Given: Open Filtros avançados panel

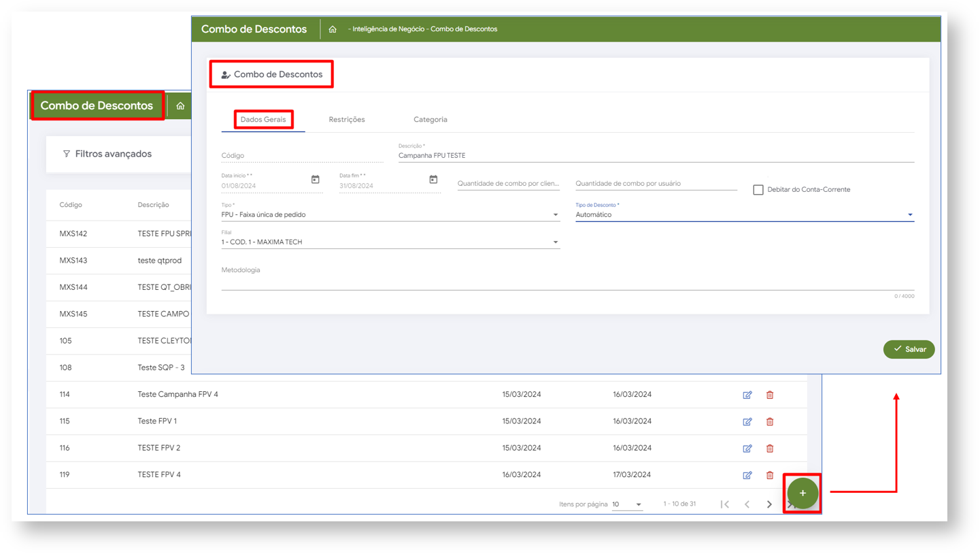Looking at the screenshot, I should tap(107, 154).
